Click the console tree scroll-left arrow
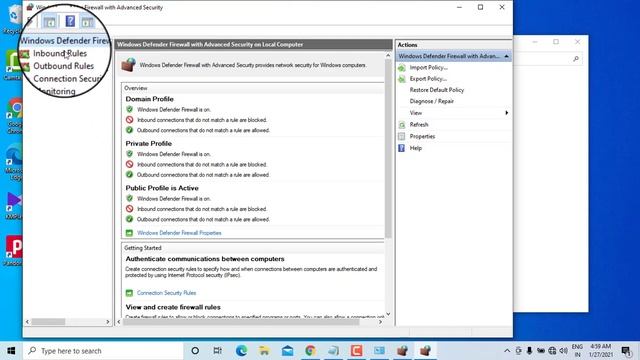Screen dimensions: 640x360 coord(27,322)
